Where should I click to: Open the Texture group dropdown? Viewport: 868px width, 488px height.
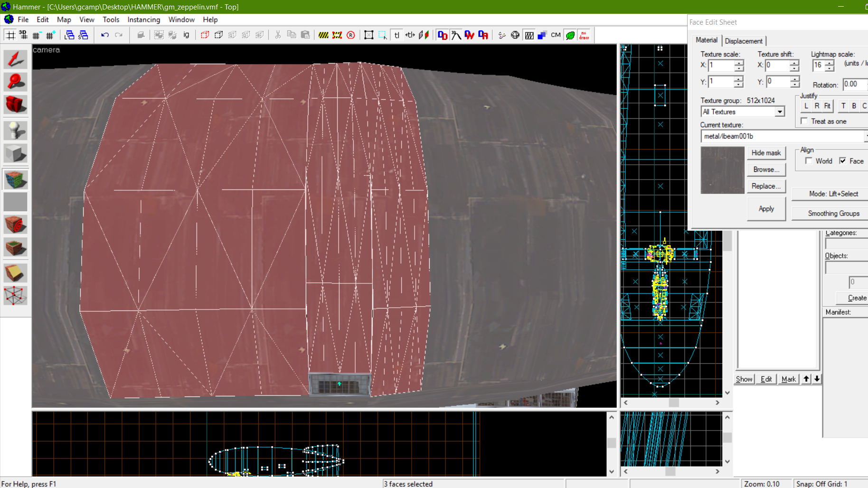(780, 112)
